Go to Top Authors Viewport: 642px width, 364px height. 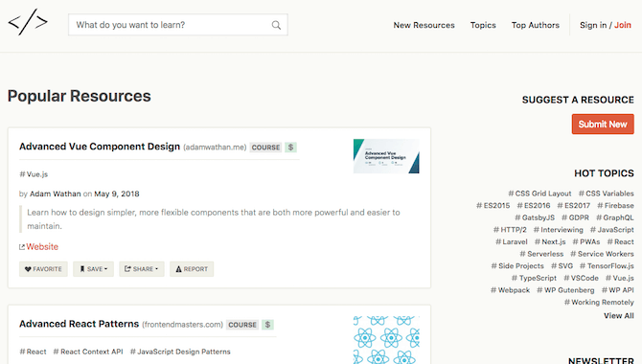tap(535, 25)
